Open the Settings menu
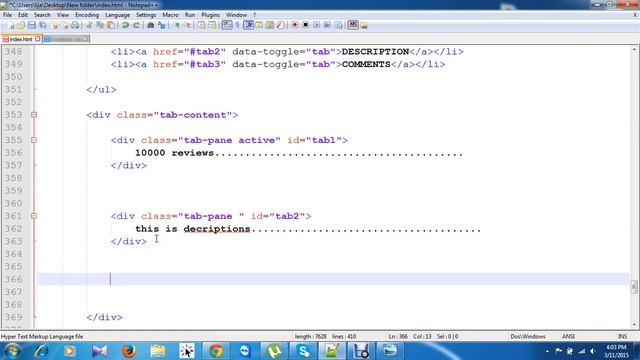Viewport: 640px width, 360px height. coord(146,15)
